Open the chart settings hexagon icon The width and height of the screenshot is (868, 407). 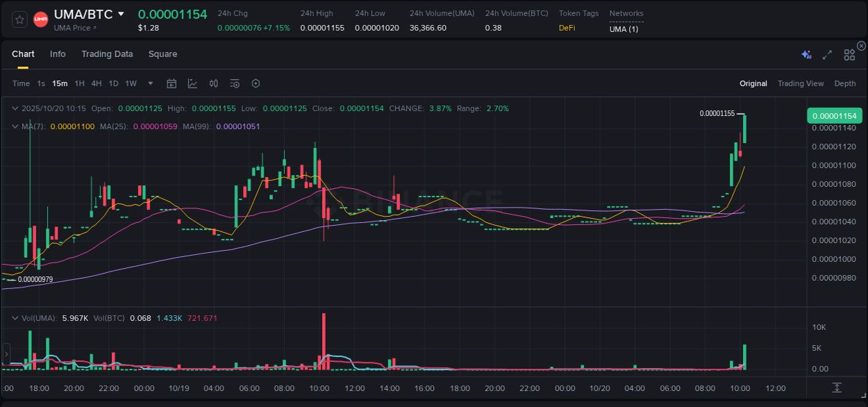[256, 83]
